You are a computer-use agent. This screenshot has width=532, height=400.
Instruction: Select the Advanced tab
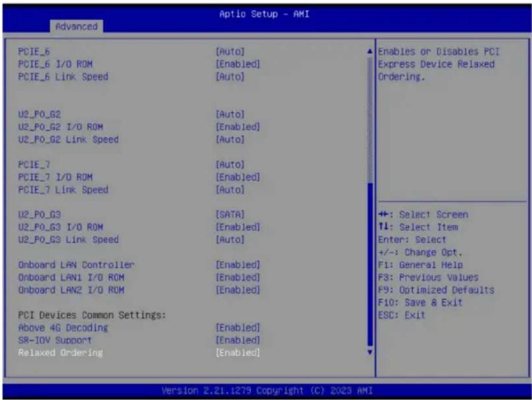pos(77,26)
